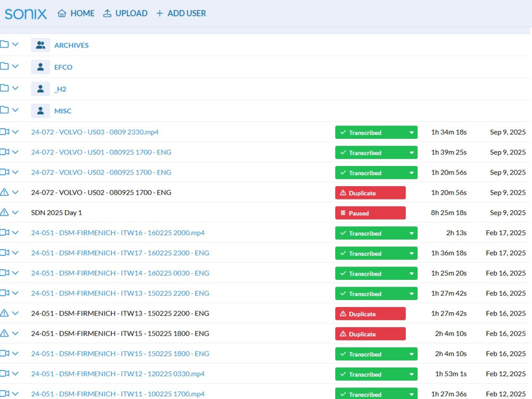Click the folder icon in the MISC row
The image size is (532, 399).
4,110
